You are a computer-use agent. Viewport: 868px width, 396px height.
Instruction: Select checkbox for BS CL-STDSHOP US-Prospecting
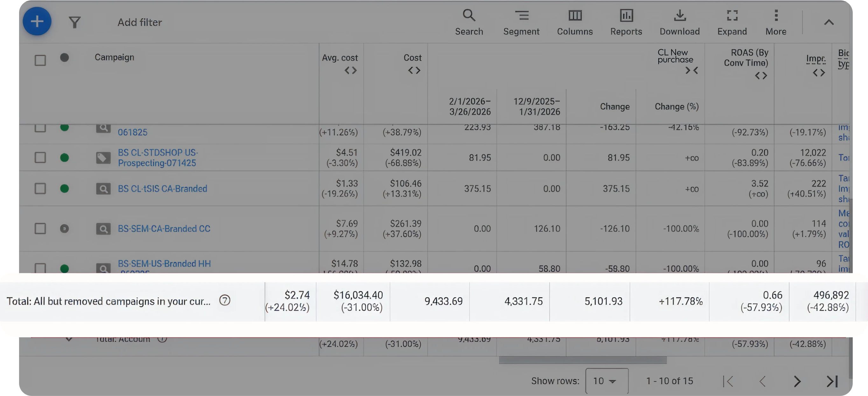click(x=40, y=157)
